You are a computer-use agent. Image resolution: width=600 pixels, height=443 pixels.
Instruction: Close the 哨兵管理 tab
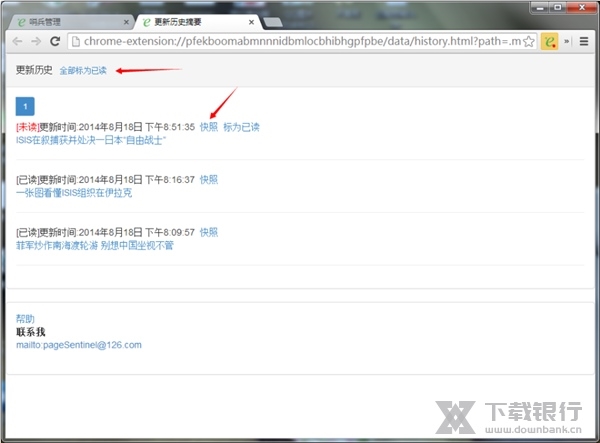click(x=125, y=20)
